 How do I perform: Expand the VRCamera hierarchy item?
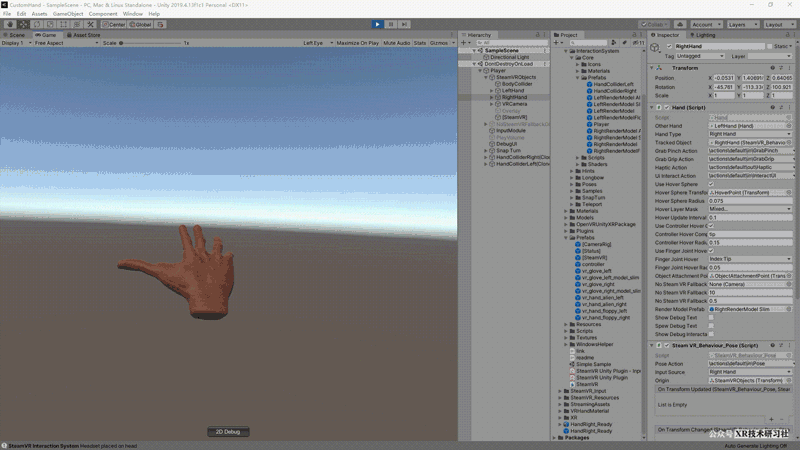[492, 104]
